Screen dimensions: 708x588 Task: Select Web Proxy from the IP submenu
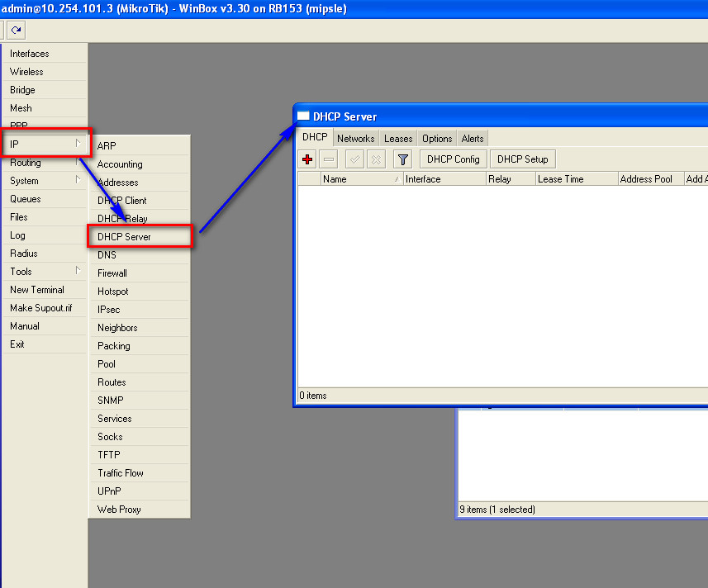(x=140, y=509)
